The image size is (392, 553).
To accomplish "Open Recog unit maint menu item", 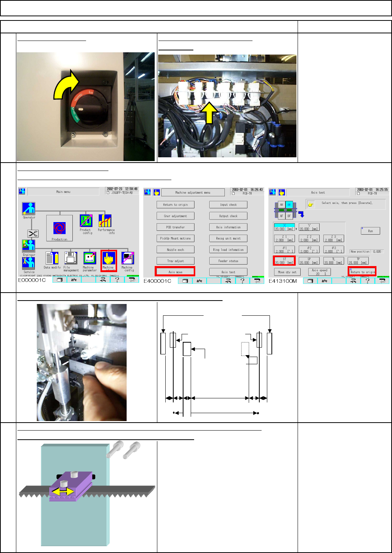I will [x=228, y=238].
